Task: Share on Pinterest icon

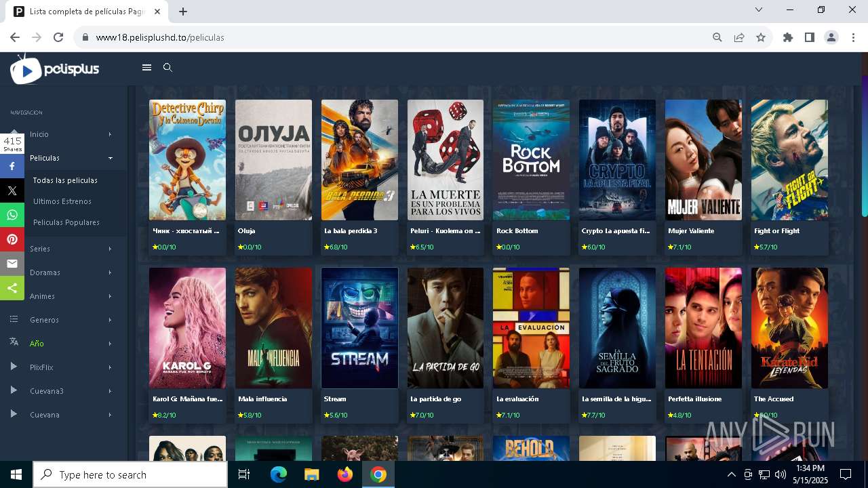Action: (x=12, y=239)
